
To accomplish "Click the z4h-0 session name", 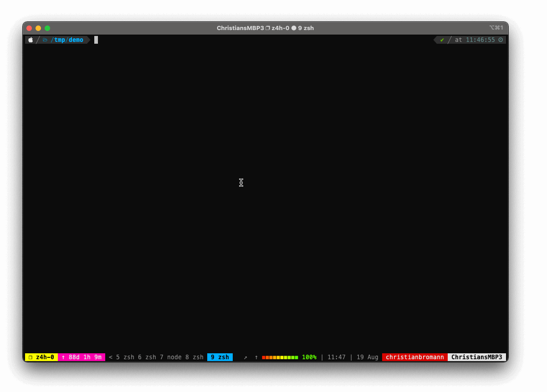I will click(45, 357).
